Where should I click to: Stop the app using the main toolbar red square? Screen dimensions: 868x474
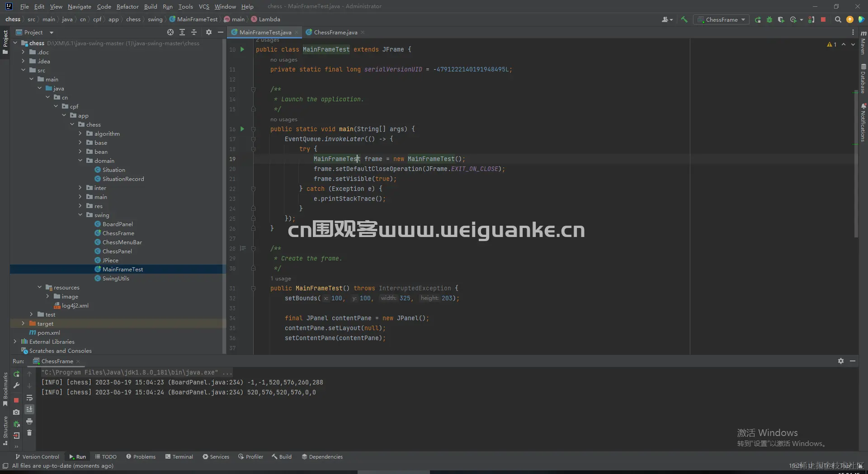pos(823,19)
